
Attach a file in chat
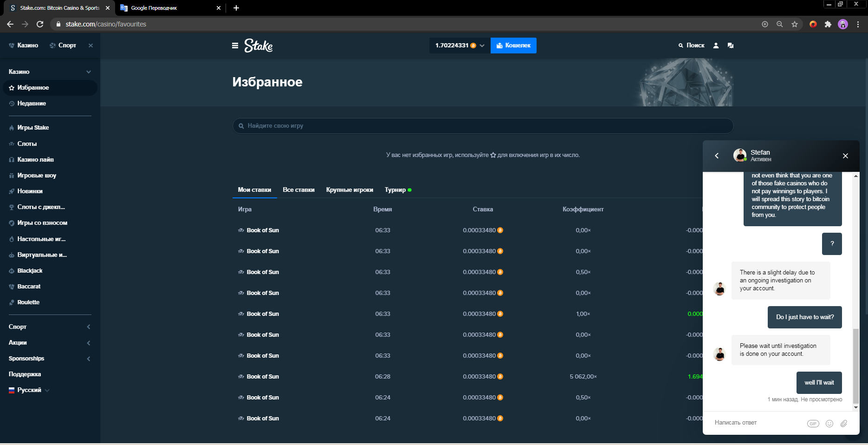point(844,424)
